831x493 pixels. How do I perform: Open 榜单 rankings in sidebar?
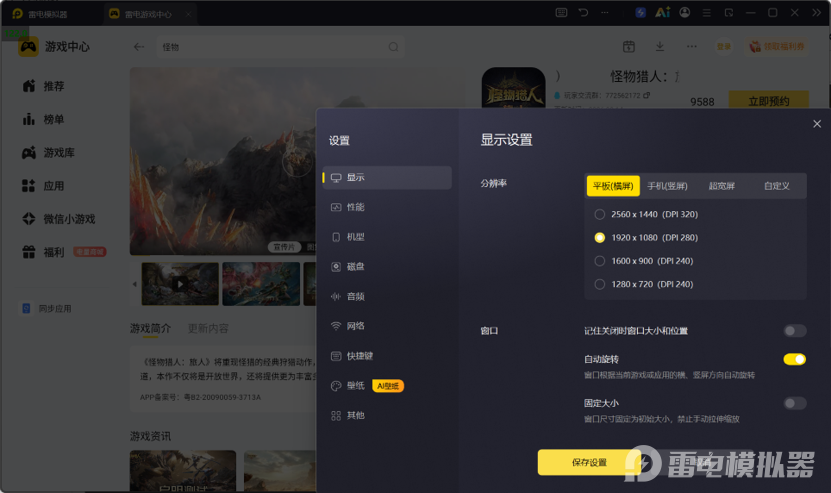click(x=43, y=119)
